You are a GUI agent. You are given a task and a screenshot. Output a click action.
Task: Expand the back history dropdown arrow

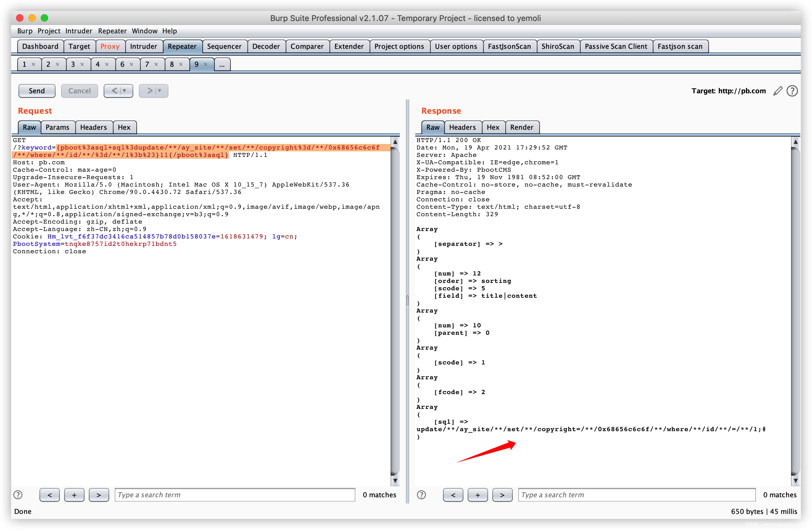point(125,91)
